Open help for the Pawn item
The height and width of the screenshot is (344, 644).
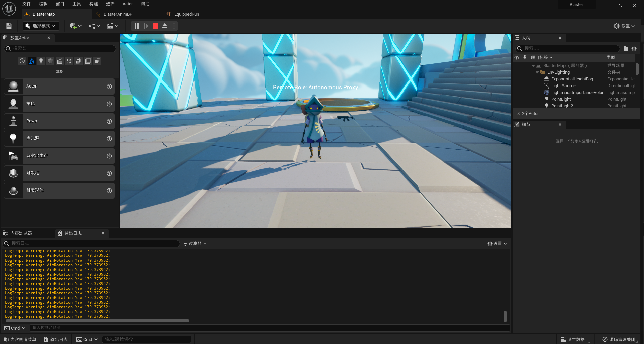click(109, 121)
